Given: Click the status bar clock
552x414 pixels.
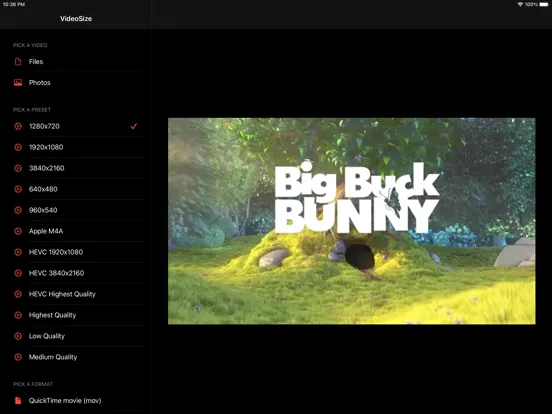Looking at the screenshot, I should pos(14,4).
